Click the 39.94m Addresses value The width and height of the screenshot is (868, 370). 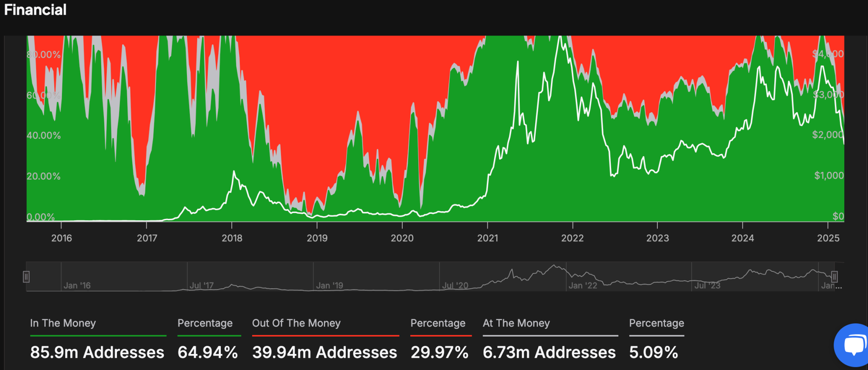click(325, 352)
